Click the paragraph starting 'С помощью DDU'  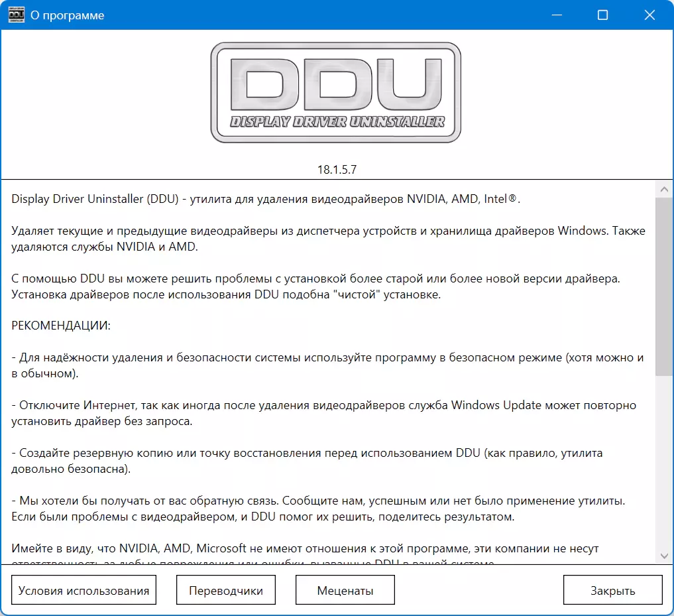315,286
